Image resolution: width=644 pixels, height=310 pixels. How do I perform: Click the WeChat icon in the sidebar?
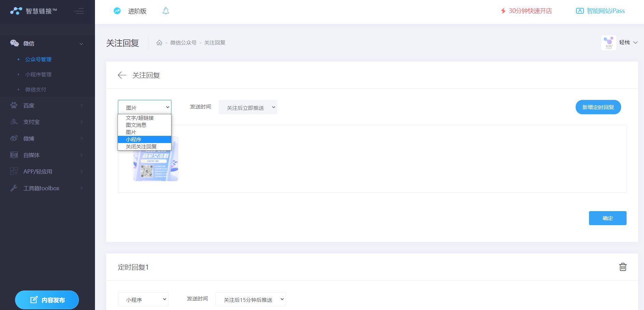(x=14, y=43)
